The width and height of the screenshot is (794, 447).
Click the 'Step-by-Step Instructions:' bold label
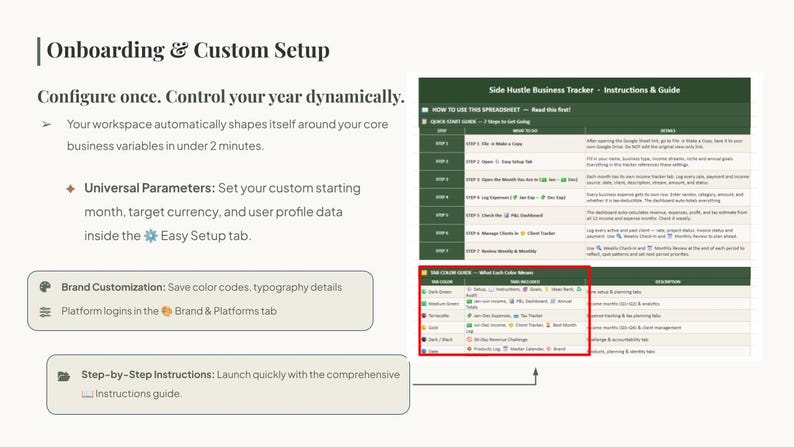pos(148,375)
